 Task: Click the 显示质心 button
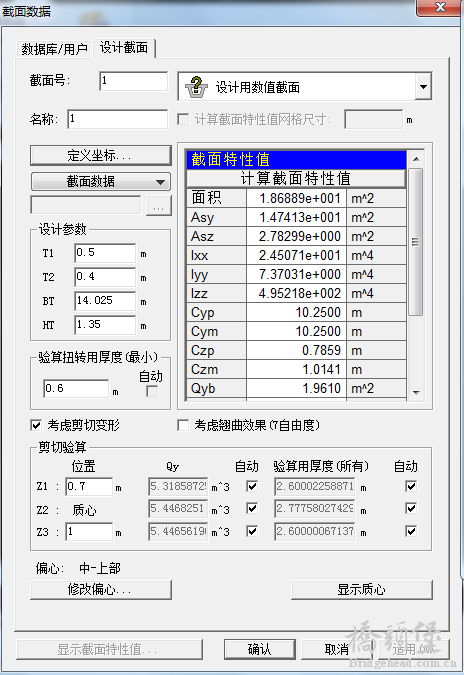362,589
